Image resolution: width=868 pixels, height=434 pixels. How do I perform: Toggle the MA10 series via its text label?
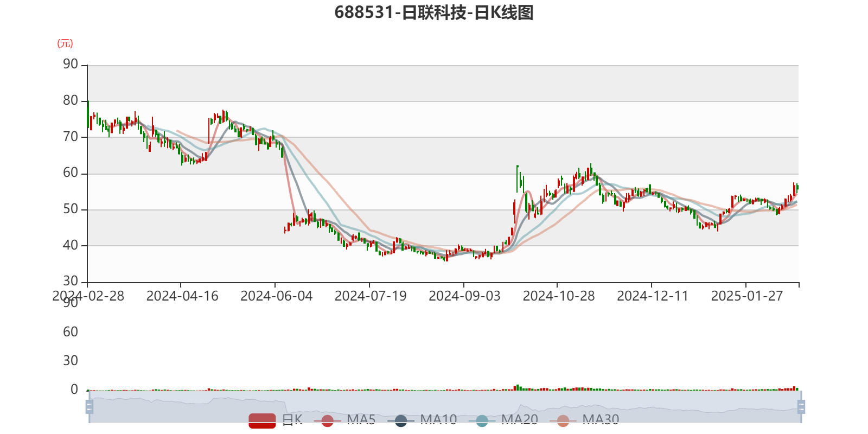pyautogui.click(x=438, y=419)
